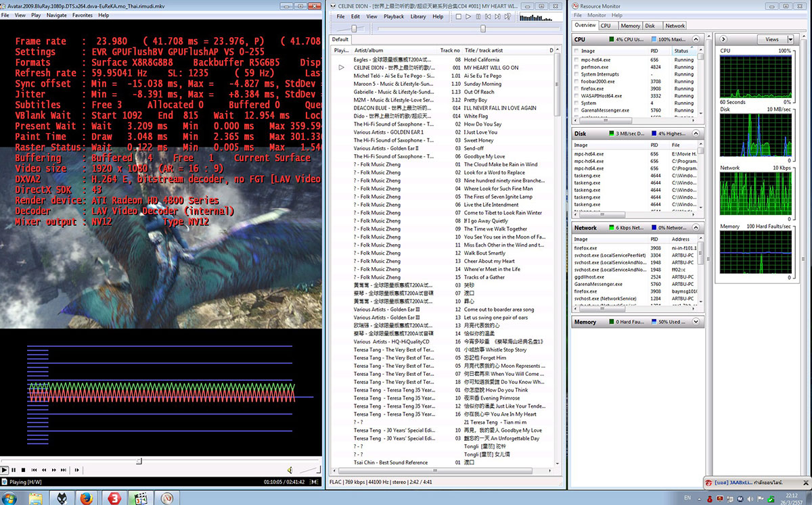The width and height of the screenshot is (812, 505).
Task: Sort playlist by Track no column header
Action: click(451, 50)
